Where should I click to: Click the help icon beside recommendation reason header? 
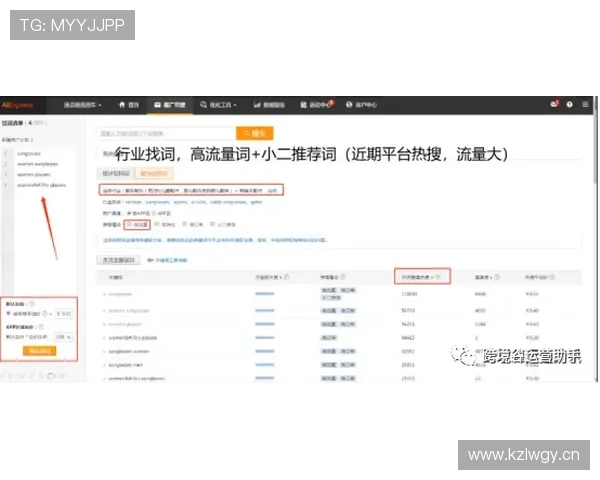(342, 277)
